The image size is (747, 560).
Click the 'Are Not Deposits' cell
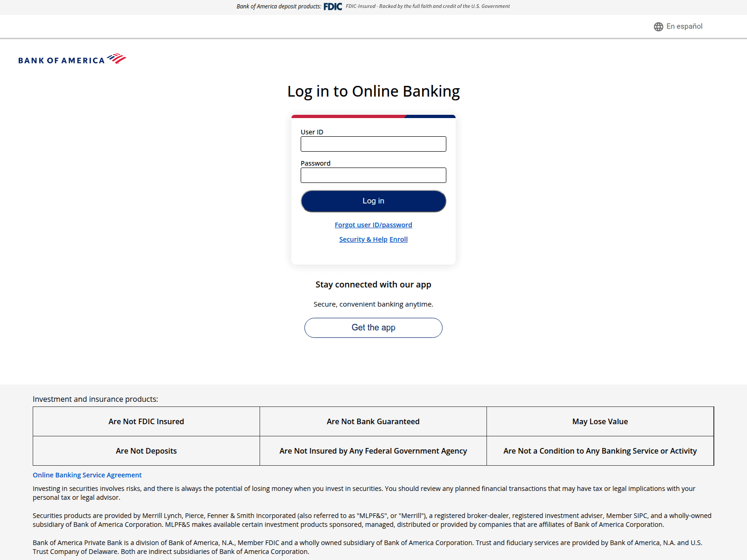click(x=146, y=451)
